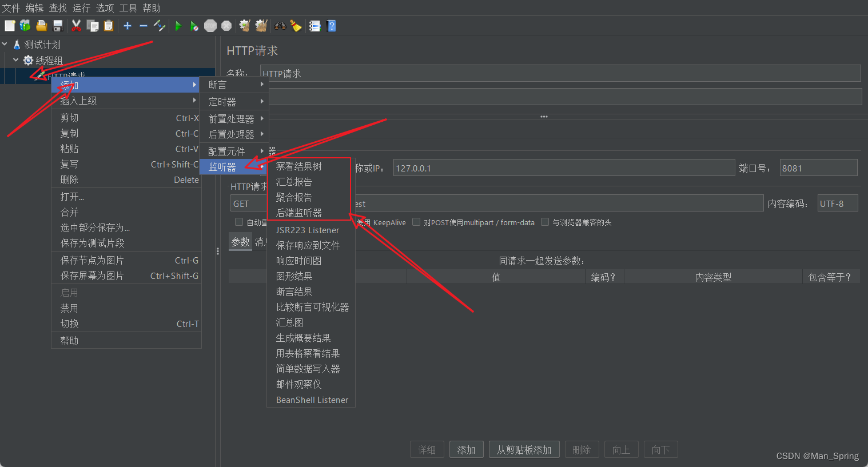Click the server IP field 127.0.0.1
868x467 pixels.
point(564,168)
